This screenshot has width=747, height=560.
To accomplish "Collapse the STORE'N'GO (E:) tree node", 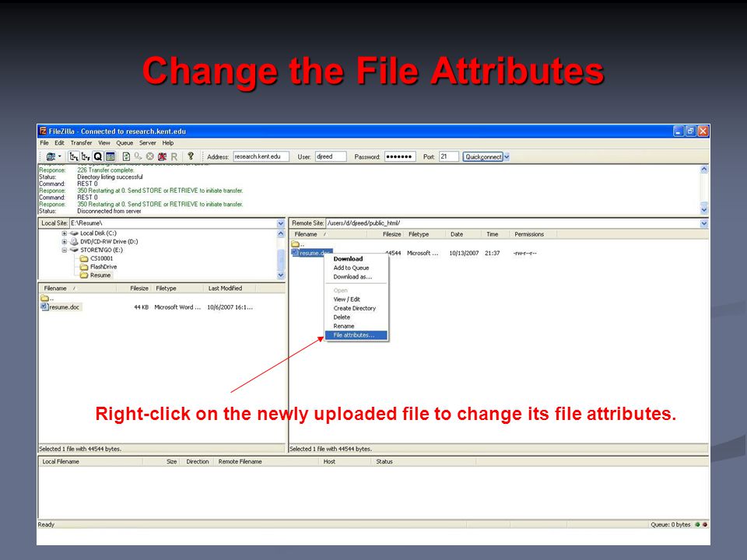I will click(x=64, y=250).
